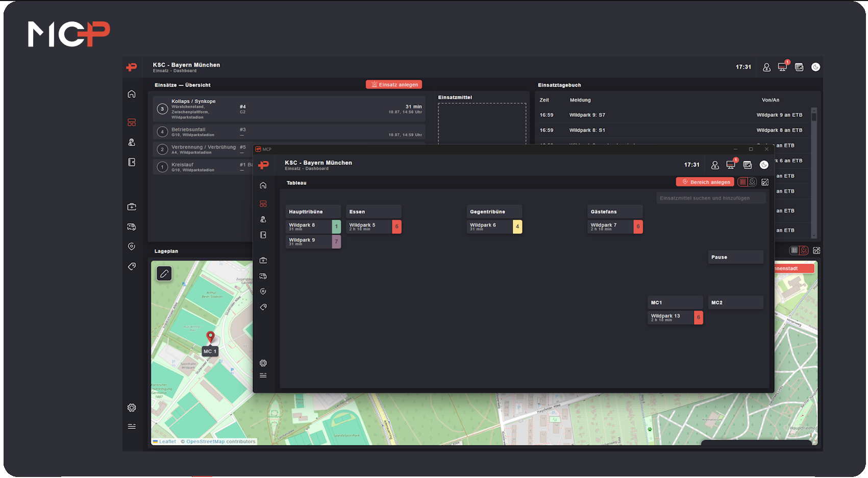Viewport: 868px width, 478px height.
Task: Expand hamburger menu in background left sidebar
Action: (x=132, y=426)
